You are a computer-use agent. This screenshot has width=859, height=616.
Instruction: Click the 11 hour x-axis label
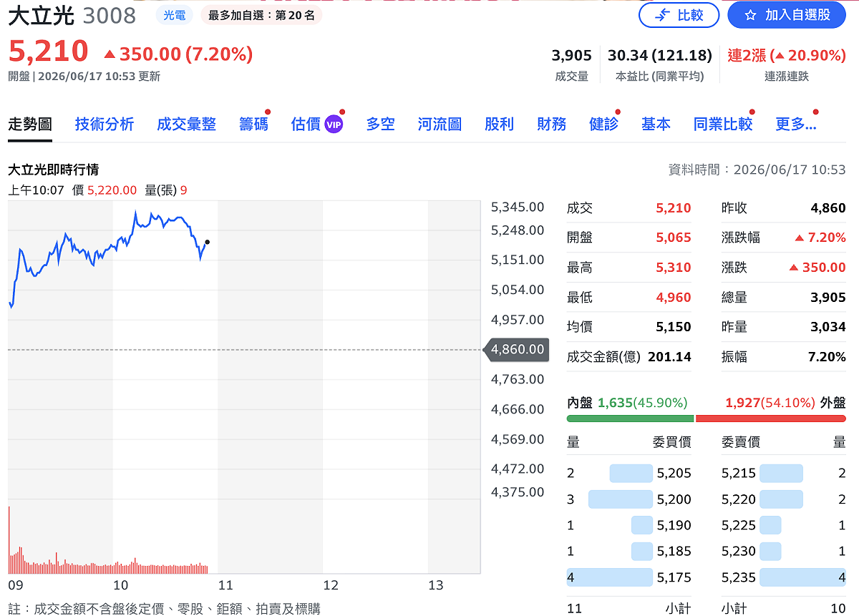click(225, 585)
